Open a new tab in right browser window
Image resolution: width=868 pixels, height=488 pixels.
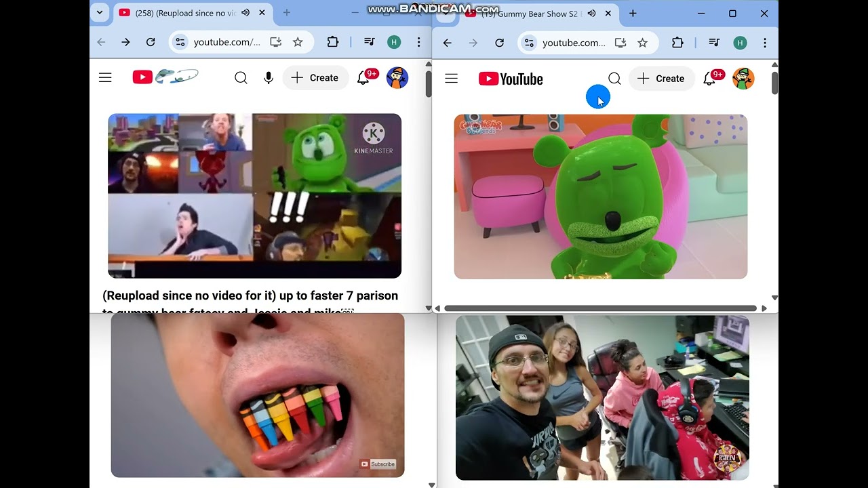pos(633,14)
